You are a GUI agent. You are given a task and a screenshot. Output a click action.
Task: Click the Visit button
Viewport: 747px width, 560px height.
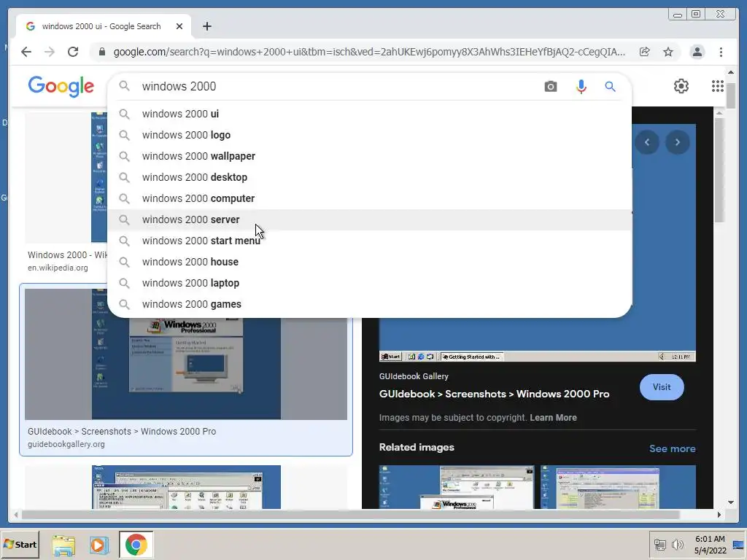661,387
